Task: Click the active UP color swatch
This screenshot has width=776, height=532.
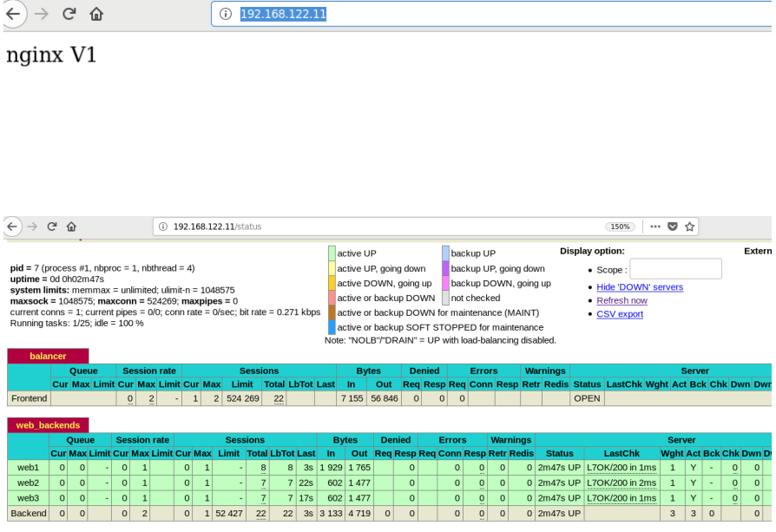Action: pyautogui.click(x=332, y=253)
